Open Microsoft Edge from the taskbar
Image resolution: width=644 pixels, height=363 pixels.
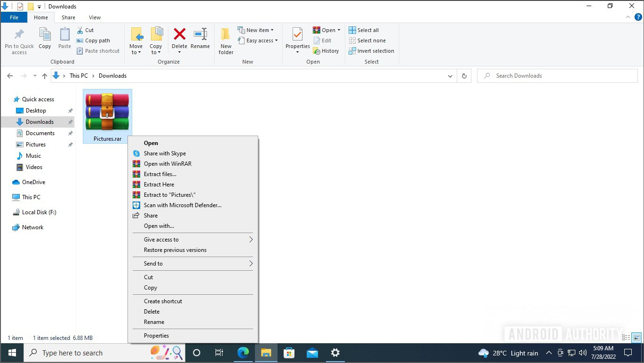coord(243,353)
